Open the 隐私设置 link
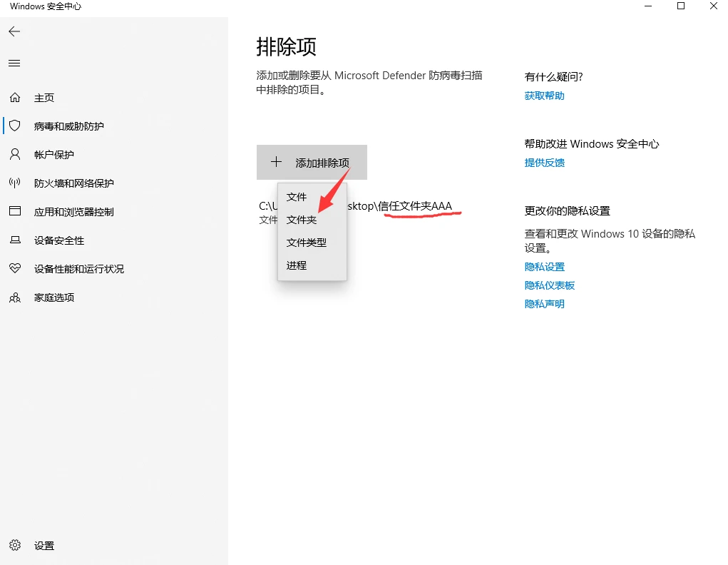Image resolution: width=728 pixels, height=565 pixels. pyautogui.click(x=544, y=267)
